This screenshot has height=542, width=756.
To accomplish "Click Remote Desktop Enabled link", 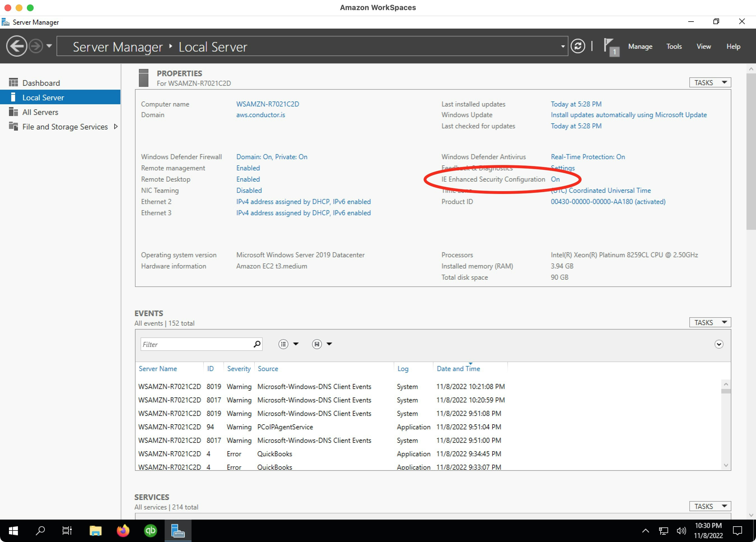I will [248, 179].
